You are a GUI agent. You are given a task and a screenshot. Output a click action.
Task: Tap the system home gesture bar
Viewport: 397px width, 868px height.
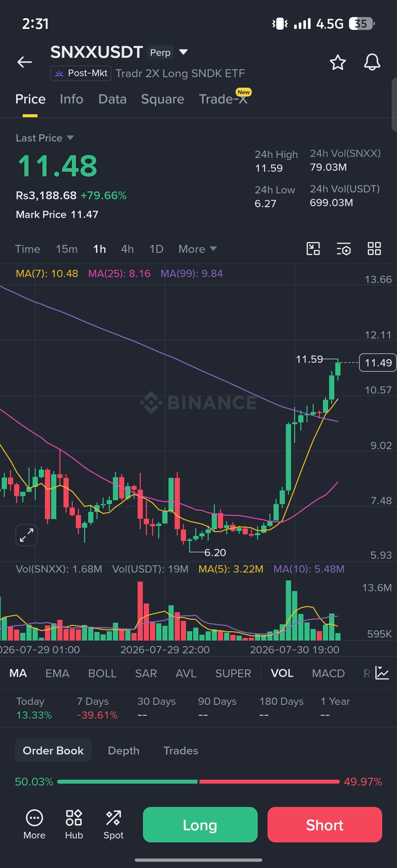[x=198, y=860]
